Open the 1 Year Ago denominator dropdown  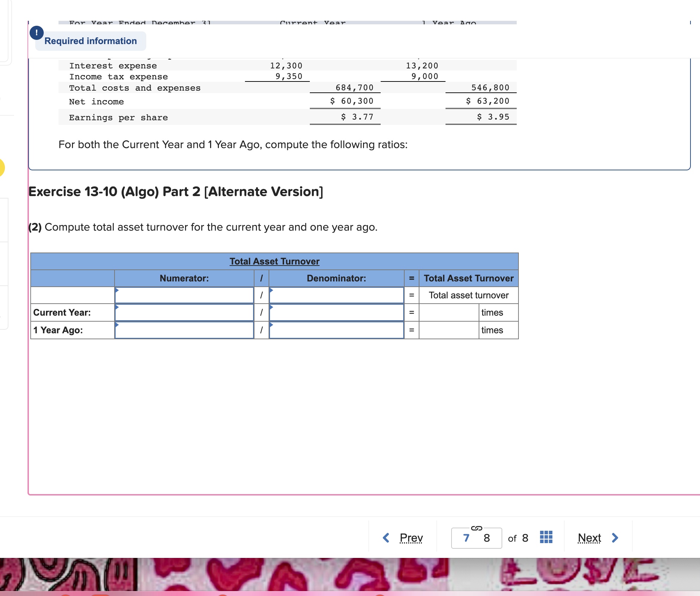coord(336,330)
